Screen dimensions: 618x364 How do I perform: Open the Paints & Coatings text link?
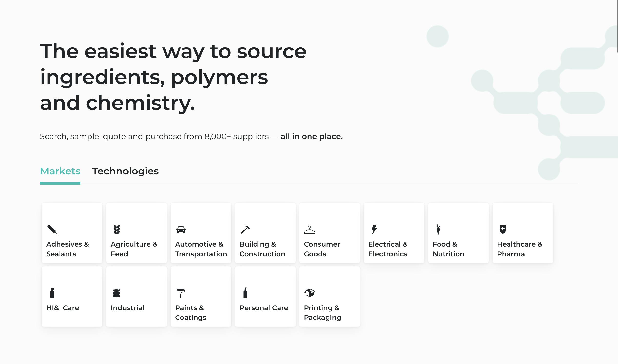pos(190,313)
